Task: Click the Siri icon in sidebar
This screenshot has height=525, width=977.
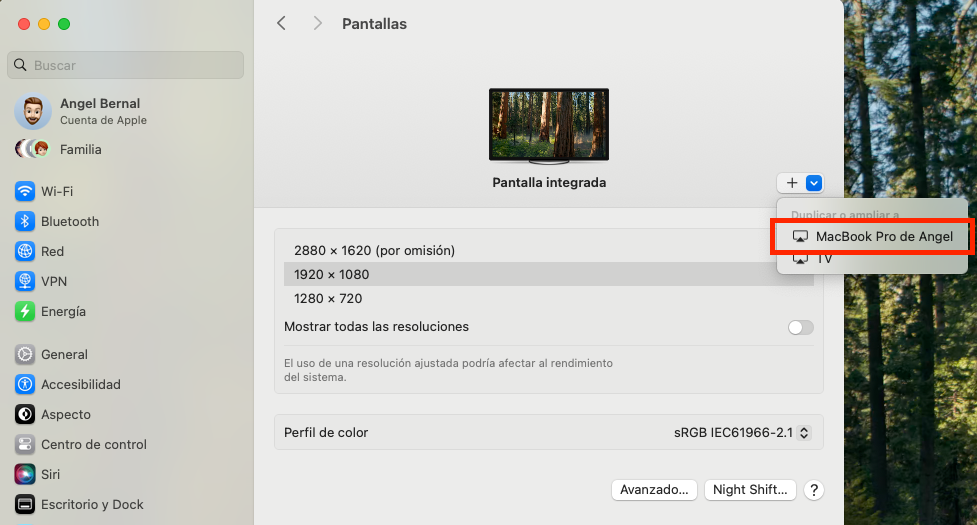Action: [x=25, y=474]
